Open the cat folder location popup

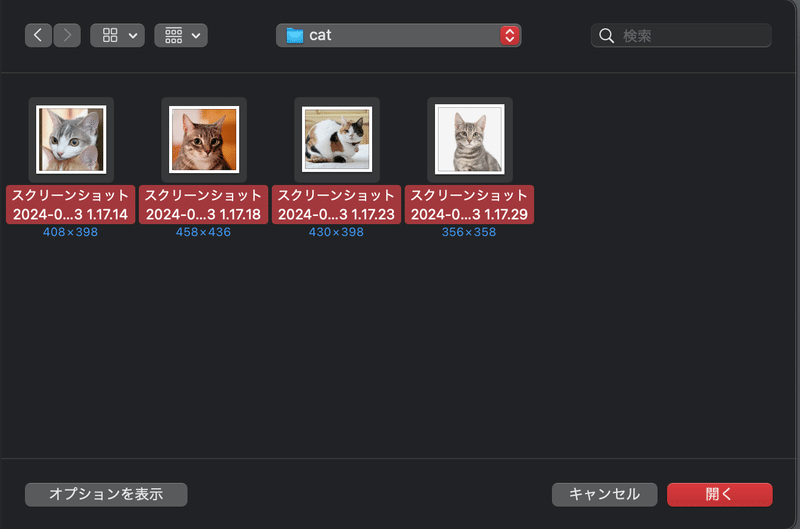point(398,35)
